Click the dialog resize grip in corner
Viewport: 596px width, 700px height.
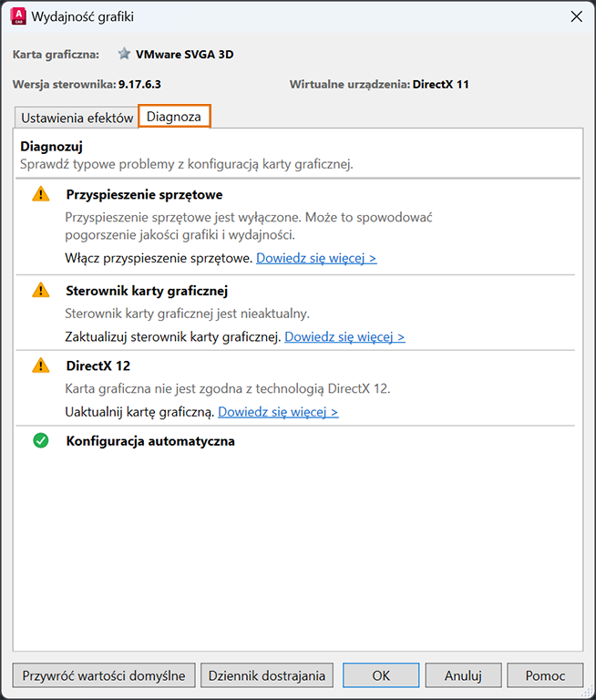click(587, 691)
